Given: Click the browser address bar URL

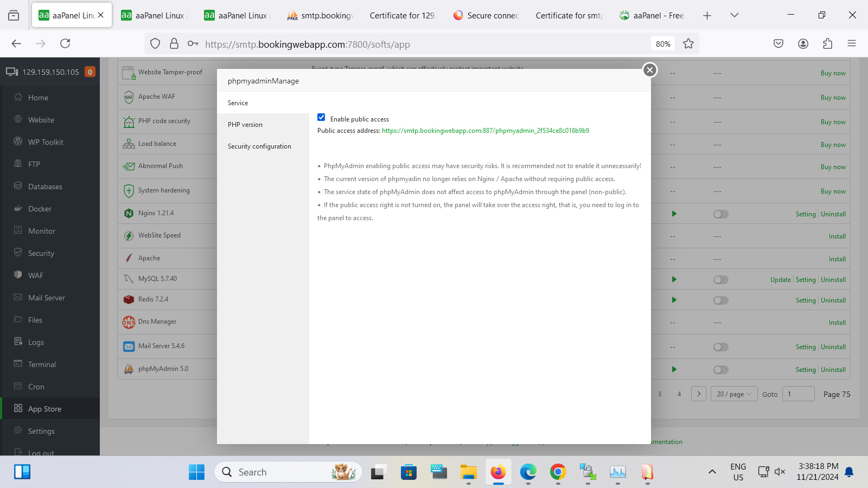Looking at the screenshot, I should tap(307, 44).
